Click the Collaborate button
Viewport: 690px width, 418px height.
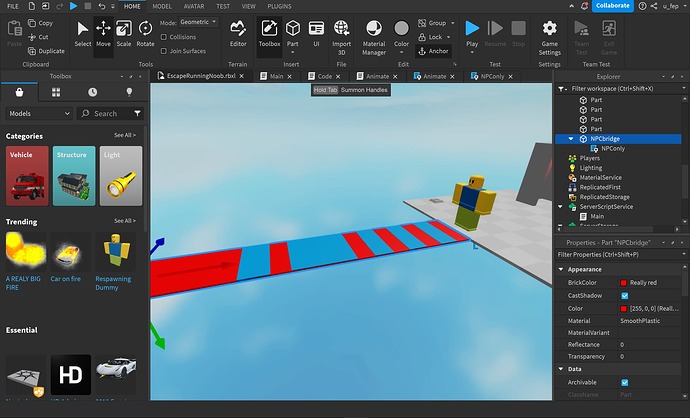pyautogui.click(x=613, y=6)
